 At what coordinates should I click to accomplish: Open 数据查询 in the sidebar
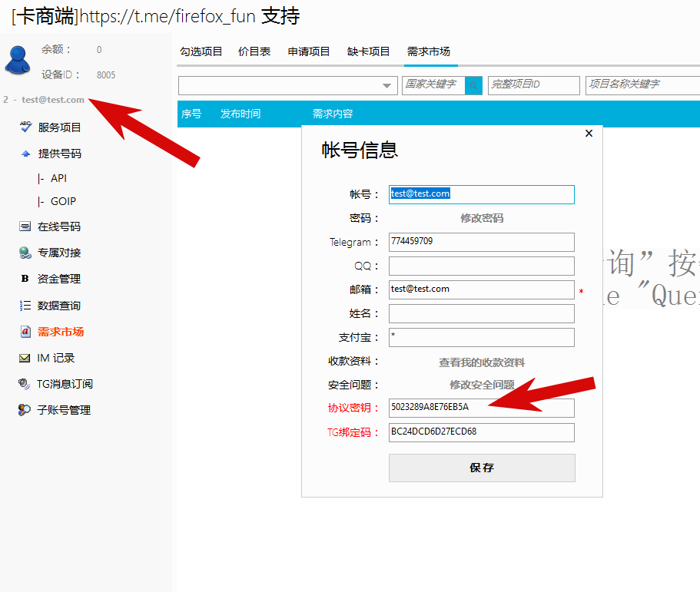click(59, 306)
